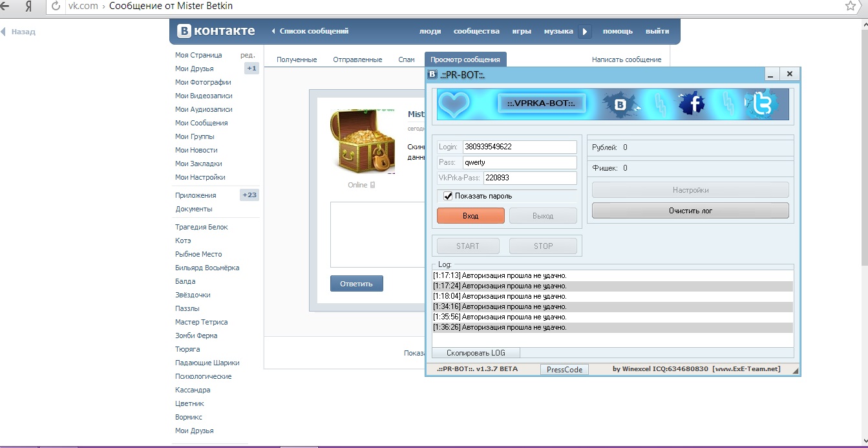The image size is (868, 448).
Task: Click 'выйти' logout link
Action: coord(657,31)
